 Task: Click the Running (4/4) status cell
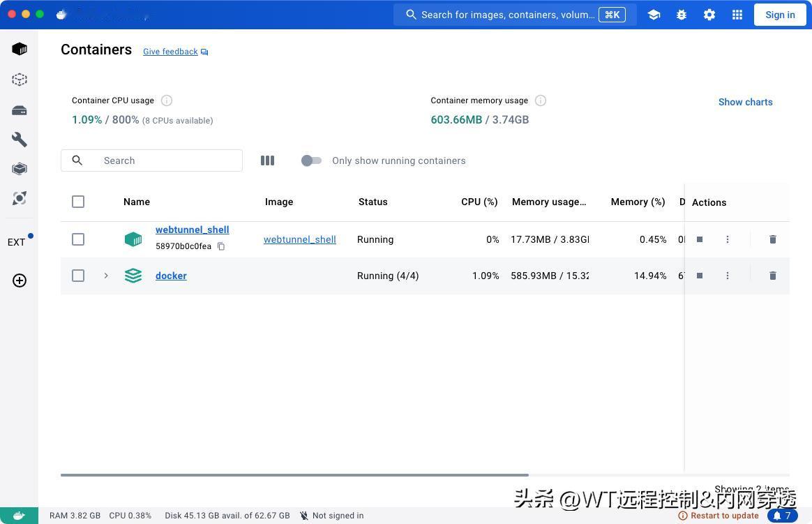pyautogui.click(x=388, y=276)
